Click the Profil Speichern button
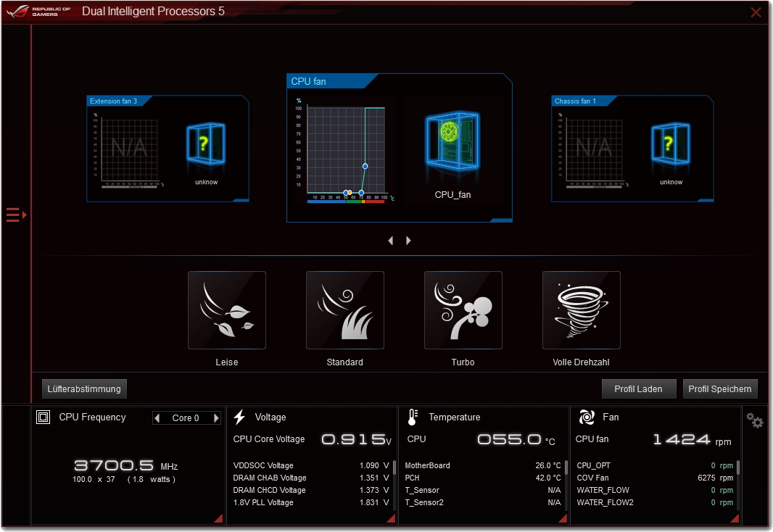 coord(720,389)
